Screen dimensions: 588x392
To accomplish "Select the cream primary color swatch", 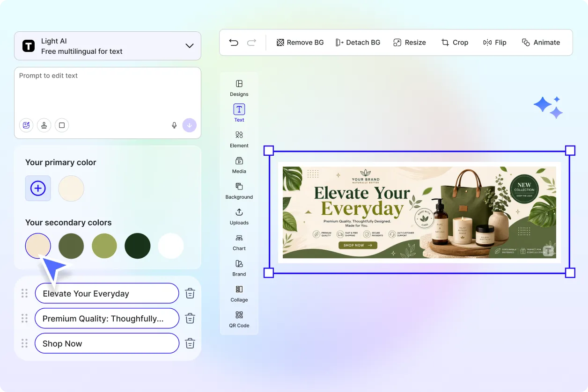I will pos(71,189).
